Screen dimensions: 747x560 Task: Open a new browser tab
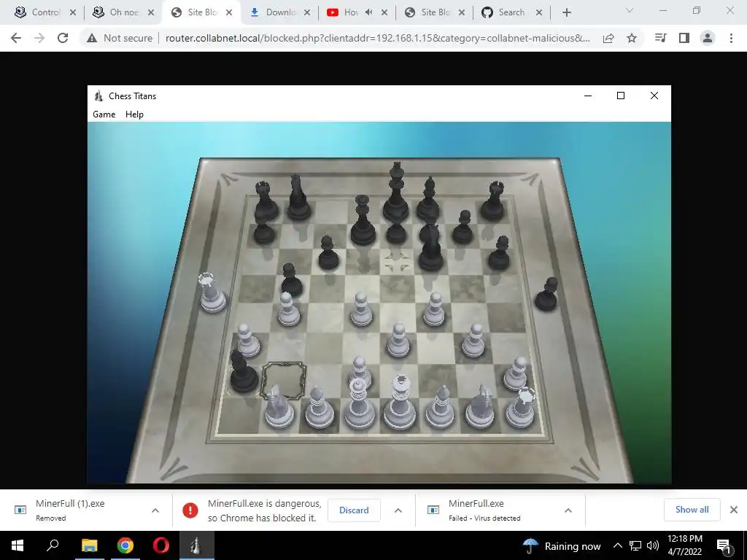[x=566, y=12]
